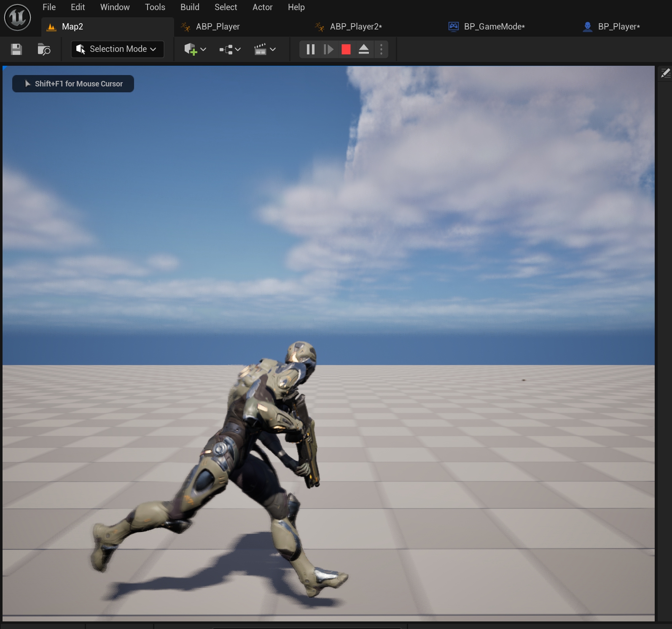Expand the Blueprints dropdown arrow
The width and height of the screenshot is (672, 629).
click(238, 49)
